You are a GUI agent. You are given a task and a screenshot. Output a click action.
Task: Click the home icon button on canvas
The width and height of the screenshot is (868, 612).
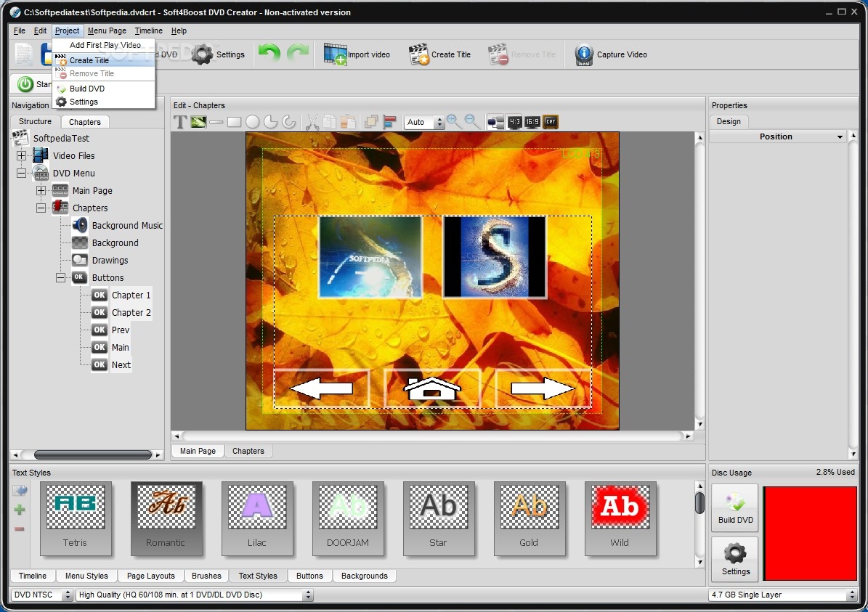point(431,388)
